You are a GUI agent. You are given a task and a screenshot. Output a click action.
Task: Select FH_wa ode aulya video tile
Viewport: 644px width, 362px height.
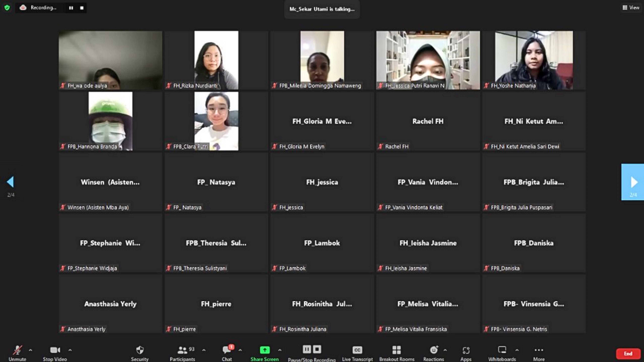[110, 60]
